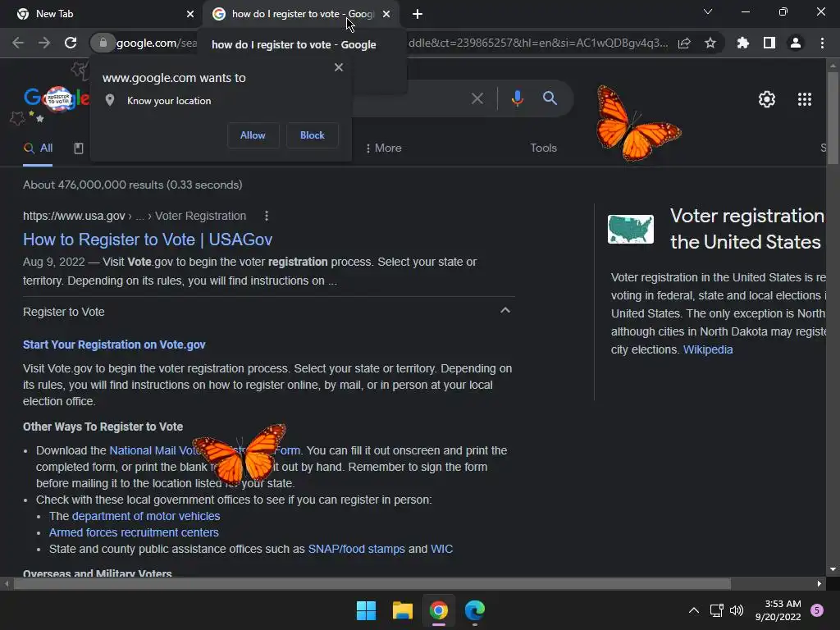
Task: Open the WIC link
Action: tap(441, 549)
